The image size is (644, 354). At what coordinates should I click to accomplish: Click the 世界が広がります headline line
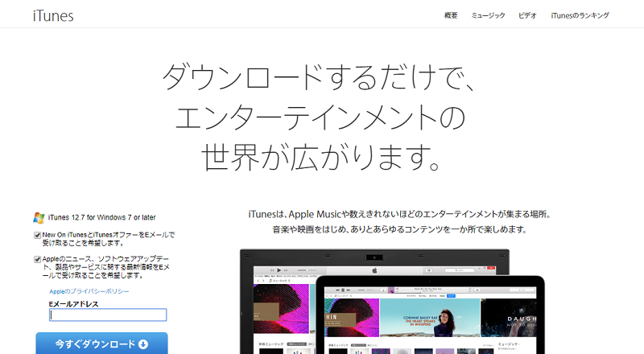click(321, 157)
